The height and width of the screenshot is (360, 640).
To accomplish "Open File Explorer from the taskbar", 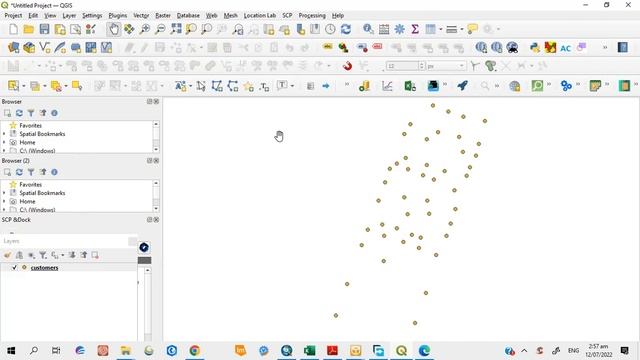I will 126,351.
